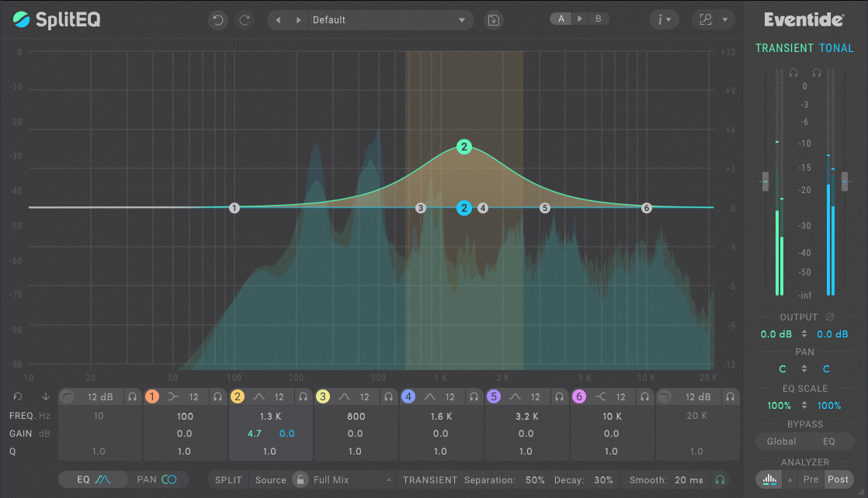
Task: Toggle the Source lock icon
Action: pos(300,479)
